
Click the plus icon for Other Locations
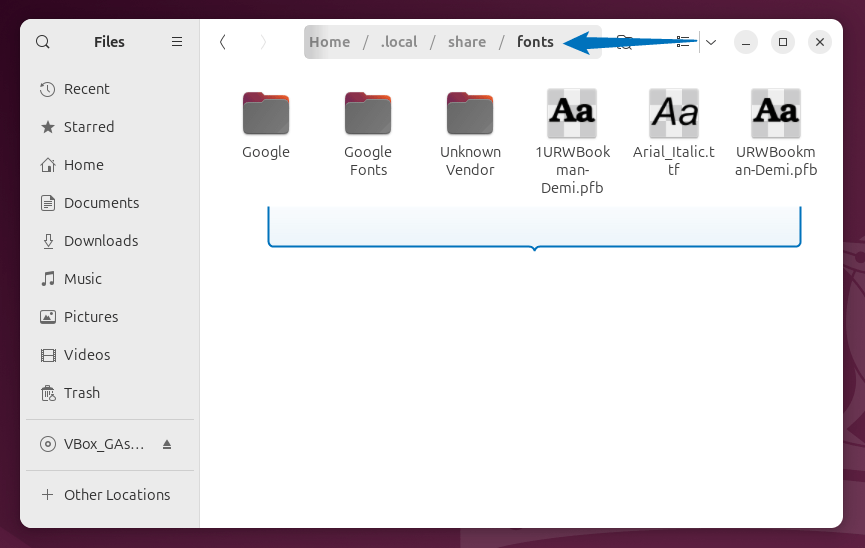[x=47, y=495]
